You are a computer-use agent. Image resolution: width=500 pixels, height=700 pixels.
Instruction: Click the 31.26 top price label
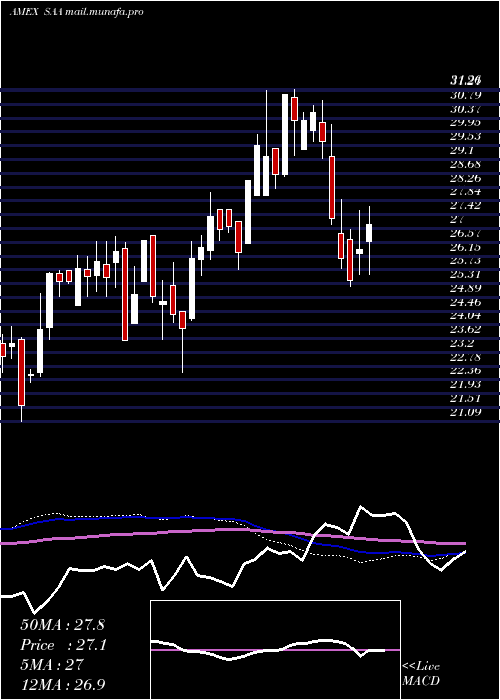[465, 81]
